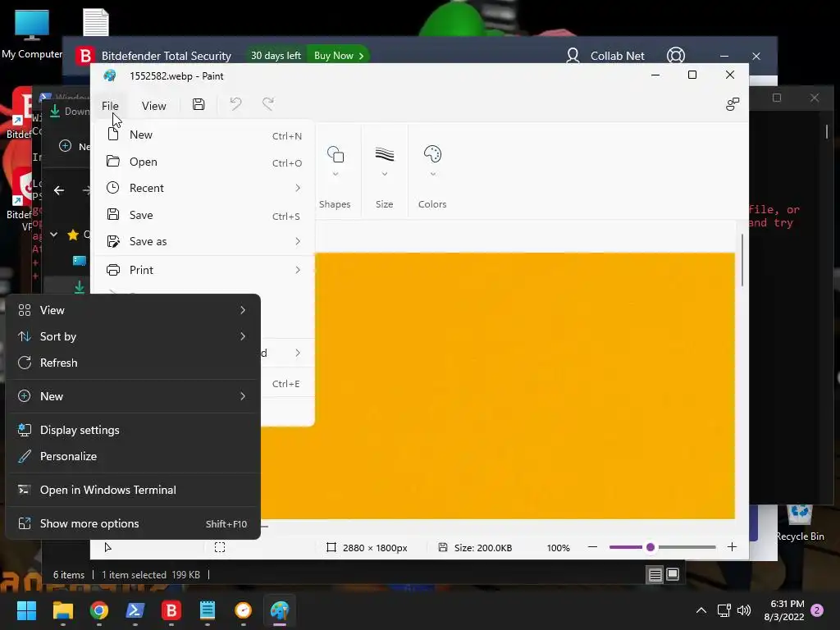Click the Size dropdown chevron
The width and height of the screenshot is (840, 630).
[x=384, y=174]
